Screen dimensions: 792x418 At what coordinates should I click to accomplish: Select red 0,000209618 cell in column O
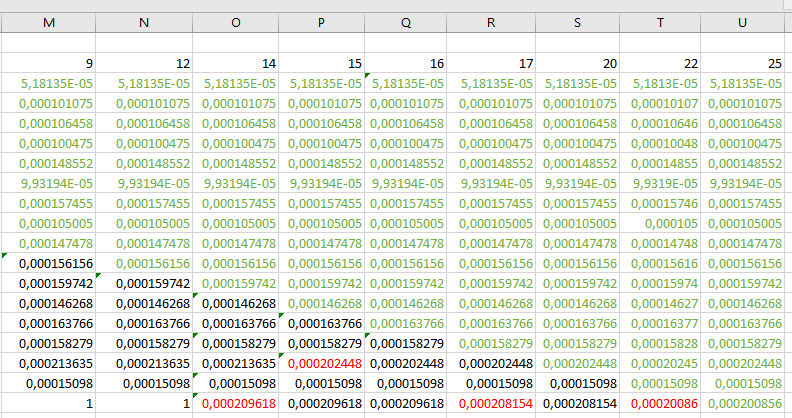click(235, 403)
